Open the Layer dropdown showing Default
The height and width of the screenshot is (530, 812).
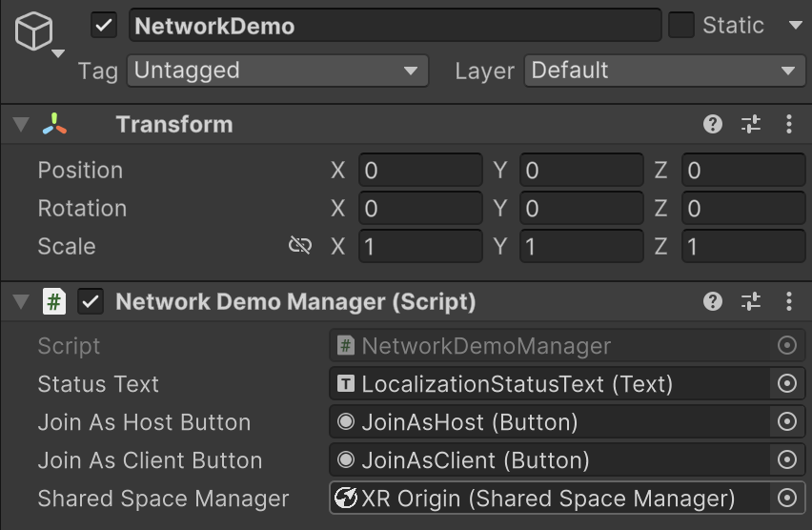664,71
